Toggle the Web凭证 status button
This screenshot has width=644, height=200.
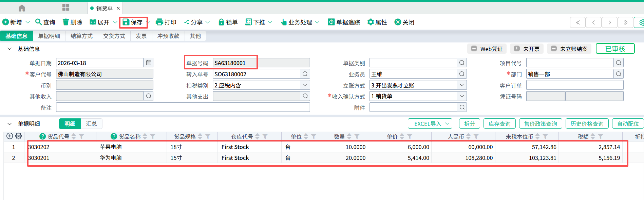(x=487, y=49)
